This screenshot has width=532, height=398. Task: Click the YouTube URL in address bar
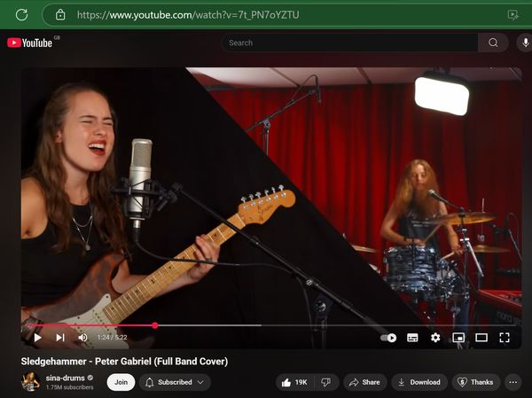coord(188,15)
